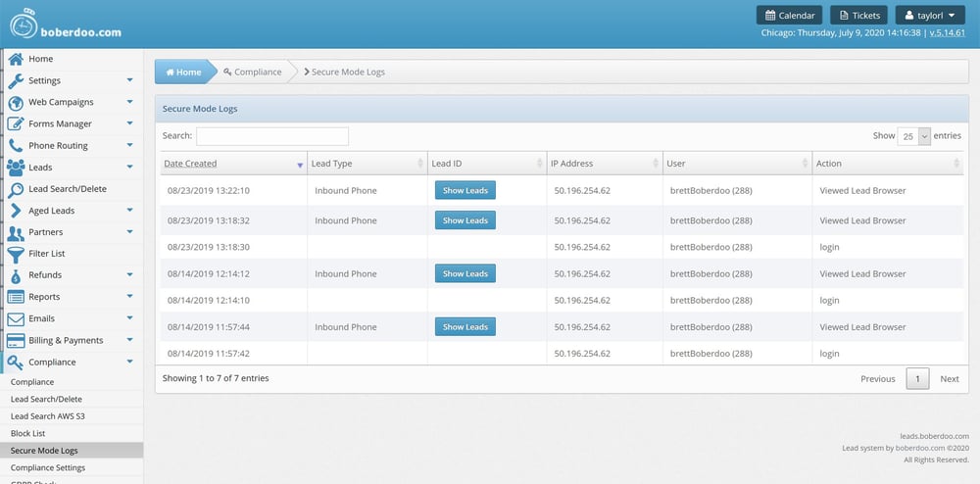Expand the Aged Leads submenu arrow

pos(129,211)
